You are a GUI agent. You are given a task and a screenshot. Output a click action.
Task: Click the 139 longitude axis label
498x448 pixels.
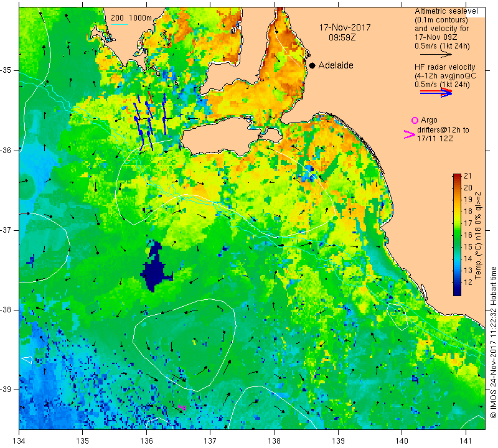click(338, 441)
